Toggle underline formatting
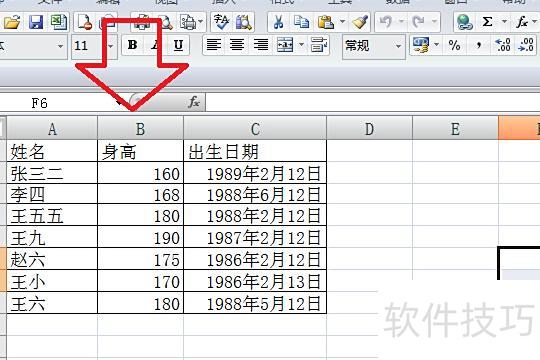Image resolution: width=540 pixels, height=360 pixels. (178, 45)
